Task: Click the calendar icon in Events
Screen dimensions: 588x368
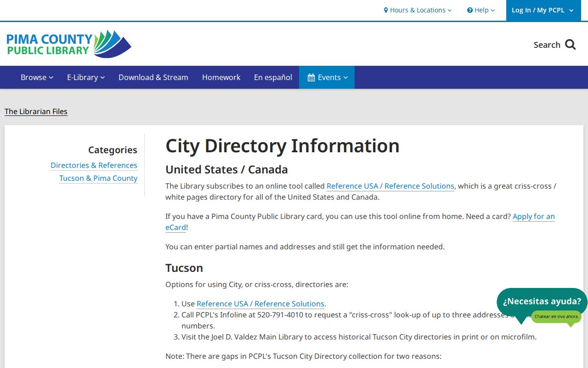Action: [311, 78]
